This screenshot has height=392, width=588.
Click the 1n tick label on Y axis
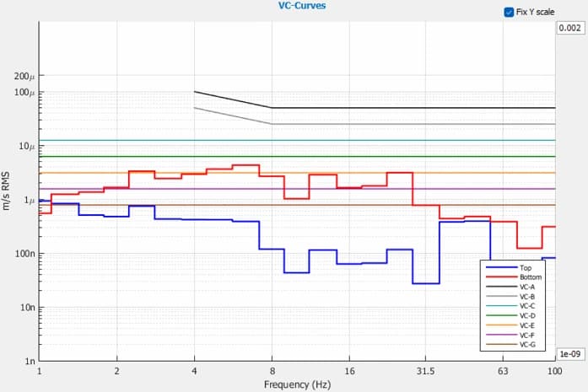[30, 362]
